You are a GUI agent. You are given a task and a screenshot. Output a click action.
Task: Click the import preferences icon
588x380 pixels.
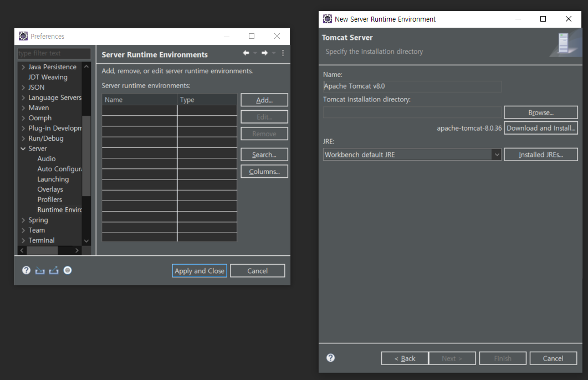pos(40,270)
